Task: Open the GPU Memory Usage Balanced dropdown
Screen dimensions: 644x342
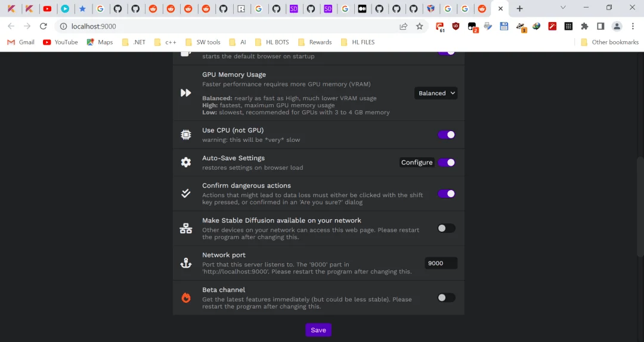Action: click(x=436, y=93)
